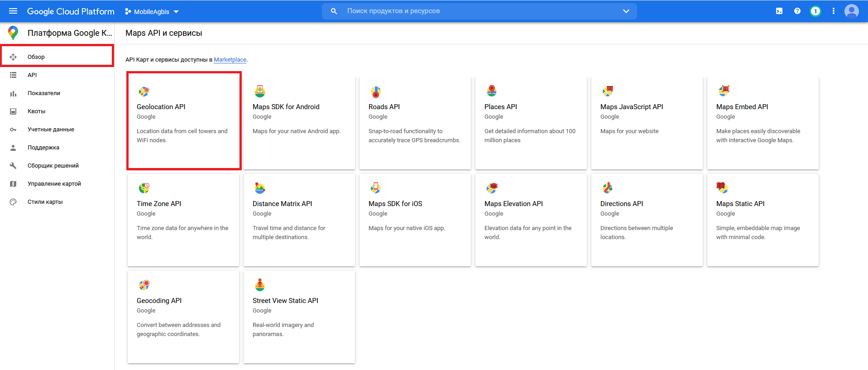Open Квоты in the sidebar

coord(57,111)
